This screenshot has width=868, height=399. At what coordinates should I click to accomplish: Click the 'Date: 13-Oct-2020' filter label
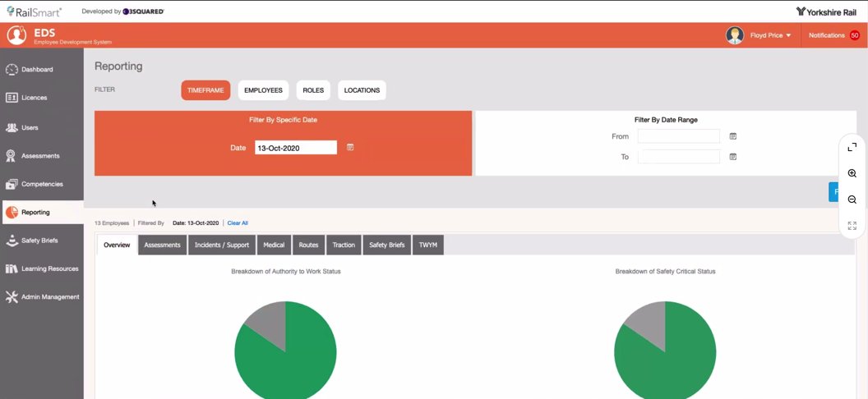point(196,223)
